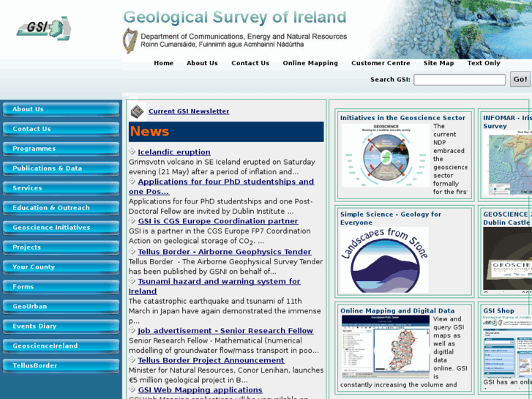Open Events Diary in the sidebar
The image size is (532, 399).
pyautogui.click(x=61, y=326)
